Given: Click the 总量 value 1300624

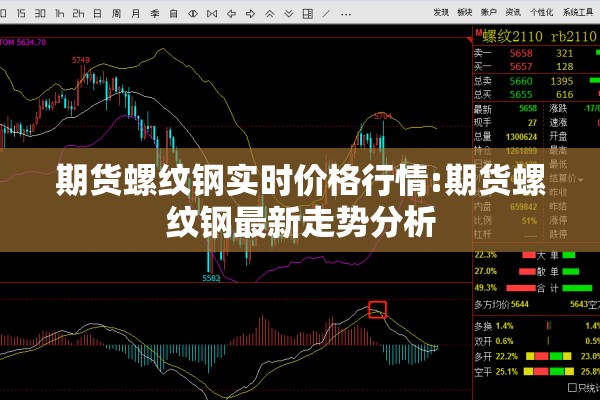Looking at the screenshot, I should coord(522,137).
